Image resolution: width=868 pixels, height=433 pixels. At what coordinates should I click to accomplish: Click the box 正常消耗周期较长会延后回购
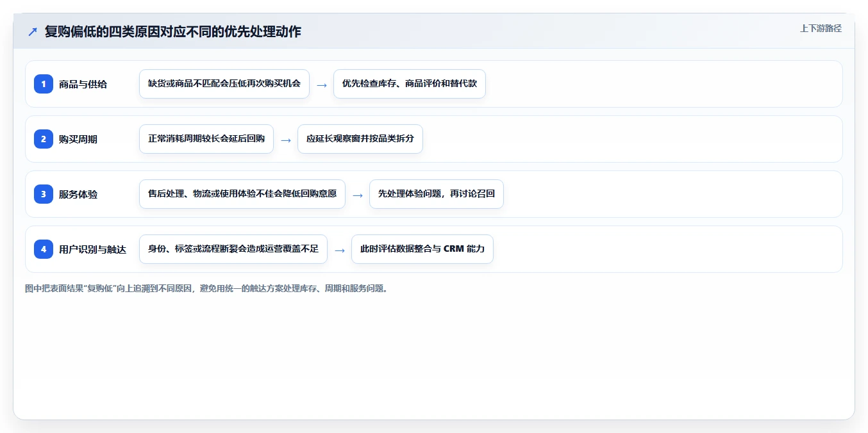pos(206,139)
